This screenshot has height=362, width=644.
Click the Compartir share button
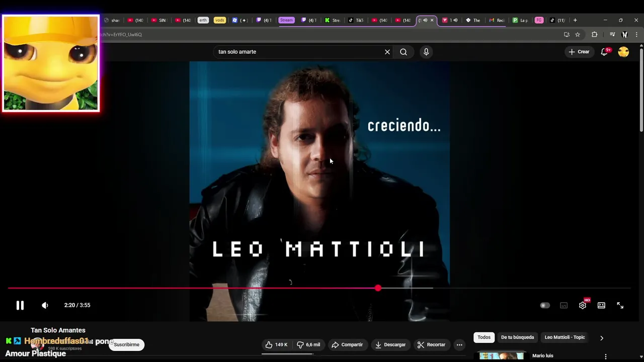coord(347,344)
